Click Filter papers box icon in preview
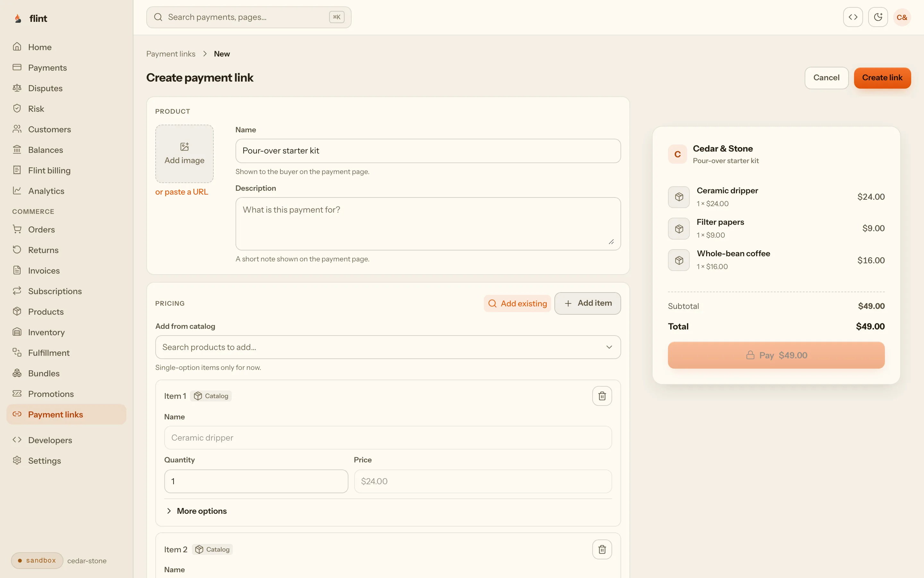This screenshot has width=924, height=578. [x=679, y=229]
